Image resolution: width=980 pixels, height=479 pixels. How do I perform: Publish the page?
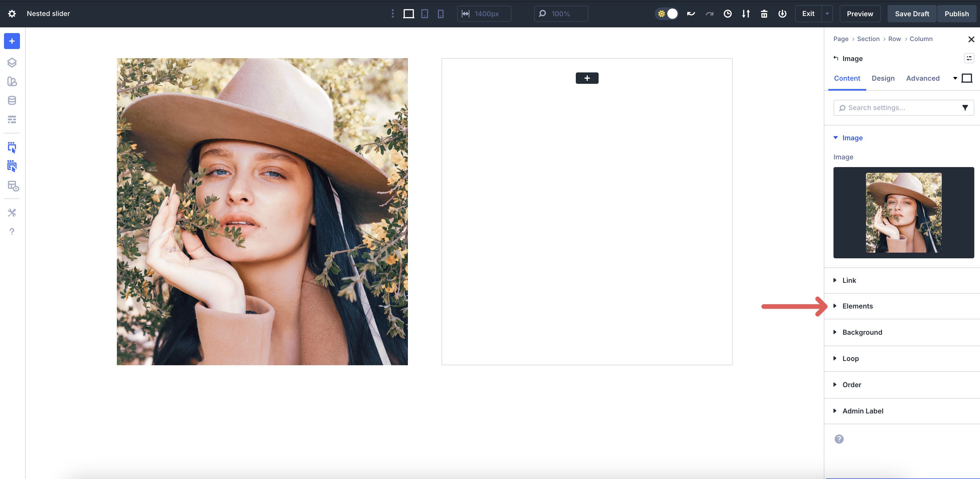957,13
